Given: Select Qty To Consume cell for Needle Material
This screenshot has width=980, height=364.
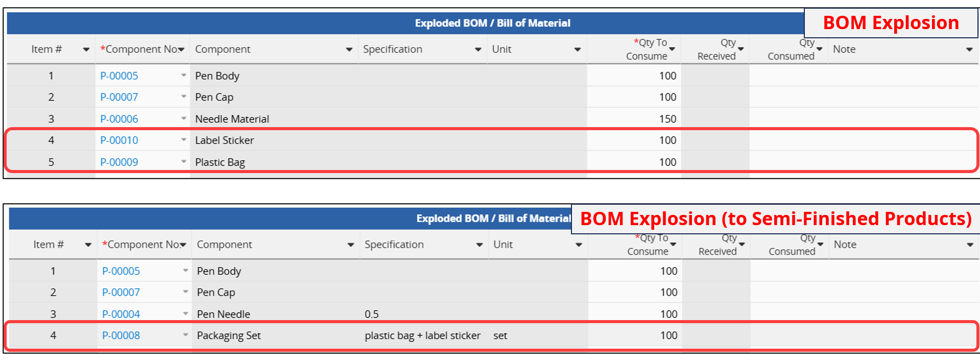Looking at the screenshot, I should [634, 118].
